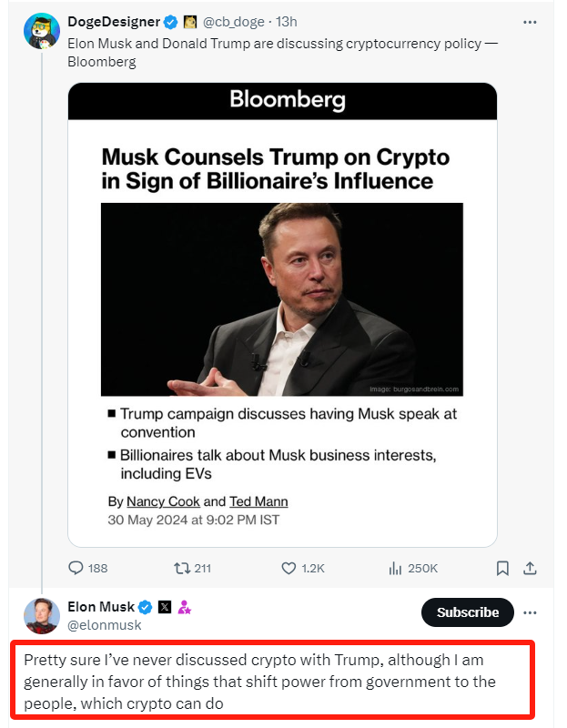The height and width of the screenshot is (728, 567).
Task: Open DogeDesigner's profile avatar
Action: (42, 31)
